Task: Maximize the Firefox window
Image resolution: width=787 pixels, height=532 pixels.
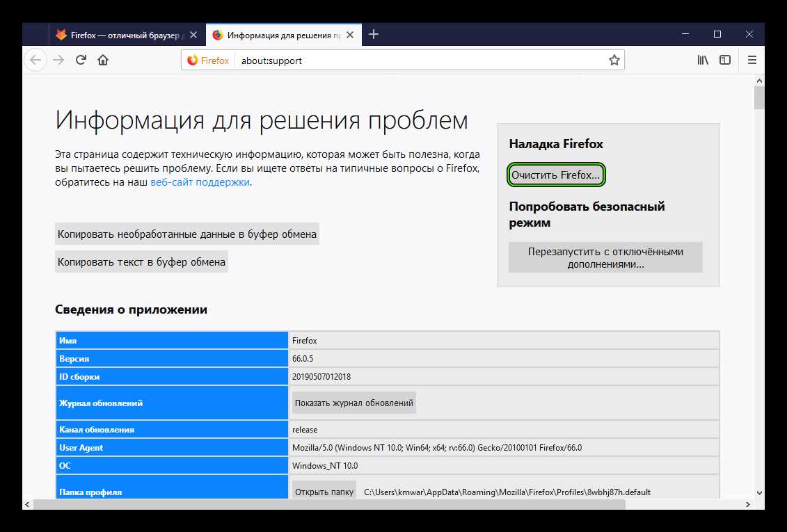Action: tap(717, 34)
